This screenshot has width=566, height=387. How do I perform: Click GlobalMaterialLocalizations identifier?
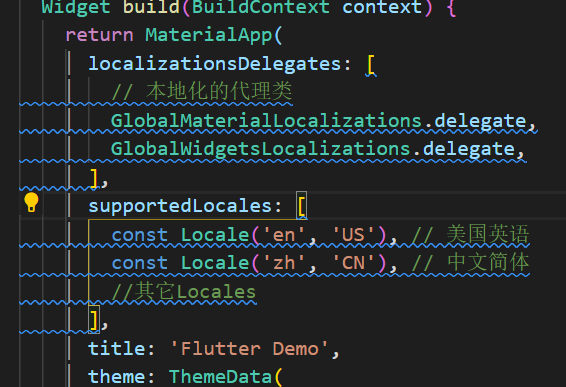(266, 121)
